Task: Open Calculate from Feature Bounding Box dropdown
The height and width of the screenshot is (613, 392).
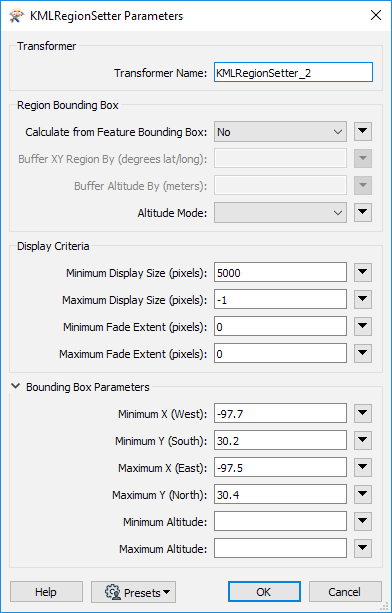Action: click(280, 132)
